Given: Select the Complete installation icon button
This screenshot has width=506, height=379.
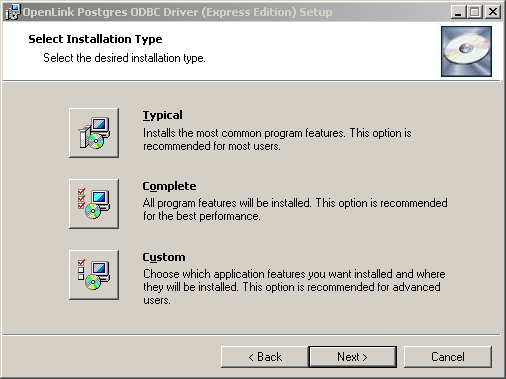Looking at the screenshot, I should (x=94, y=204).
